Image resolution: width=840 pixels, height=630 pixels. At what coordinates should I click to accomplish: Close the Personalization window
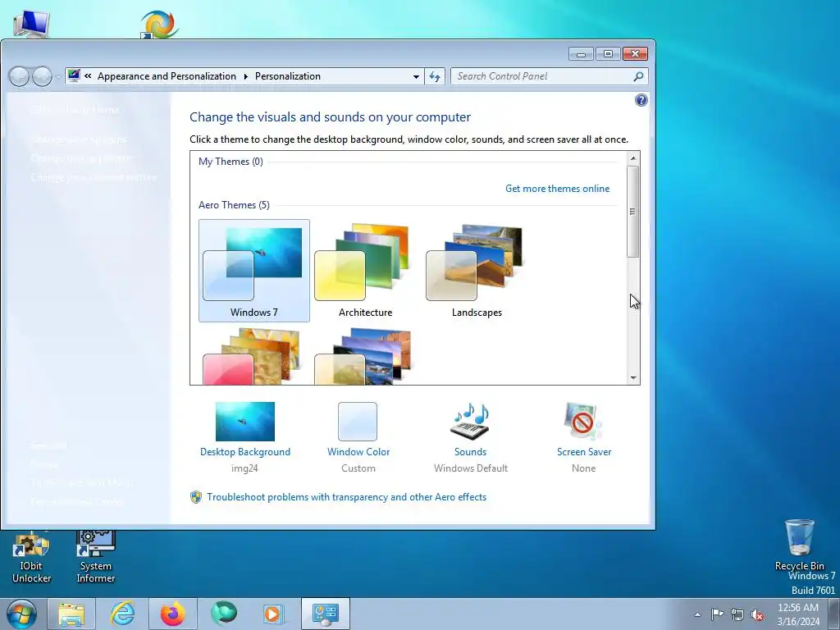[x=635, y=54]
